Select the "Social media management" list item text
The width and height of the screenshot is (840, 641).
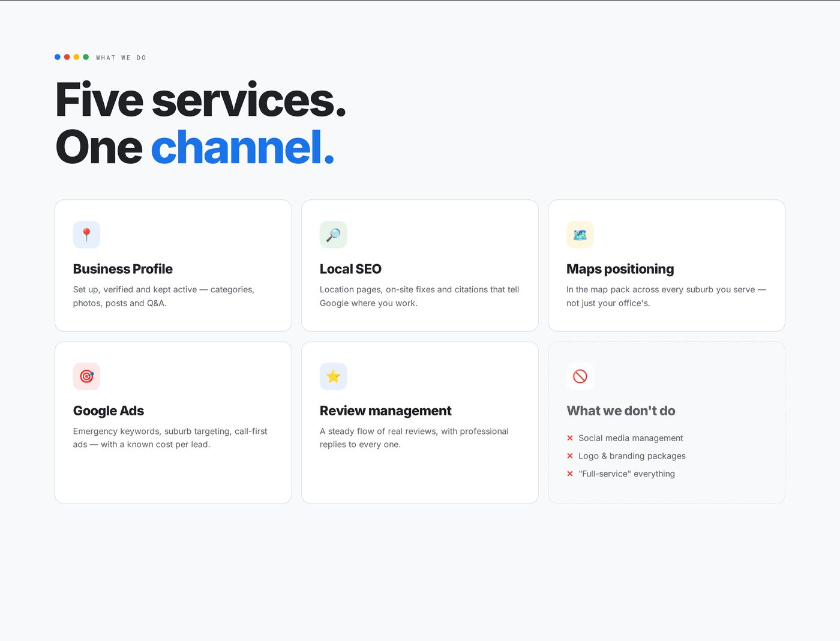click(631, 438)
